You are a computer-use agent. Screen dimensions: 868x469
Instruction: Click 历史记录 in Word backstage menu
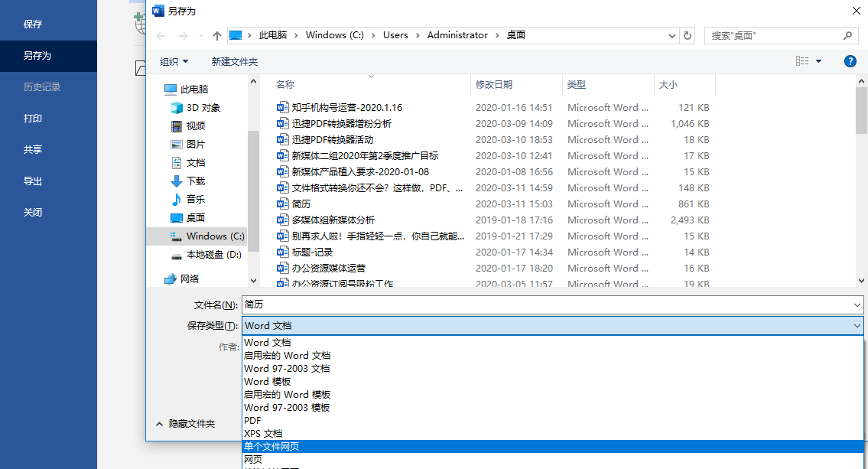click(x=42, y=87)
